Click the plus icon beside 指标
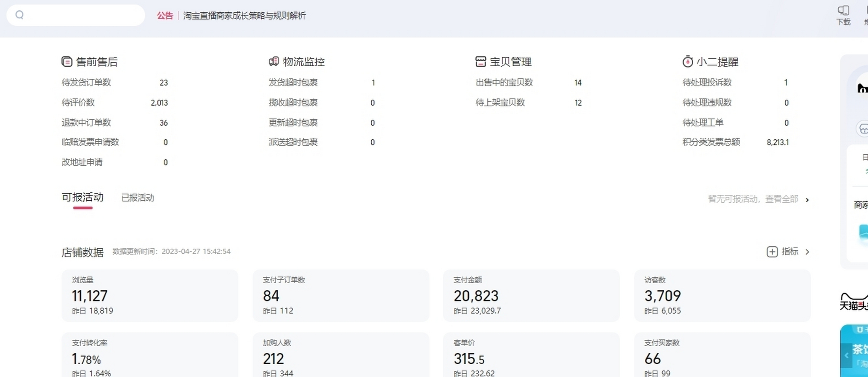Viewport: 868px width, 377px height. 772,252
